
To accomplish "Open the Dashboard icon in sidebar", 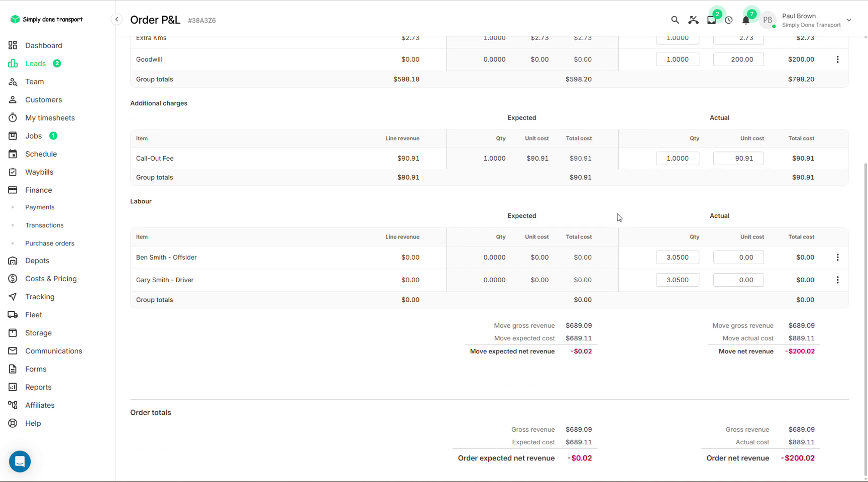I will pos(13,45).
